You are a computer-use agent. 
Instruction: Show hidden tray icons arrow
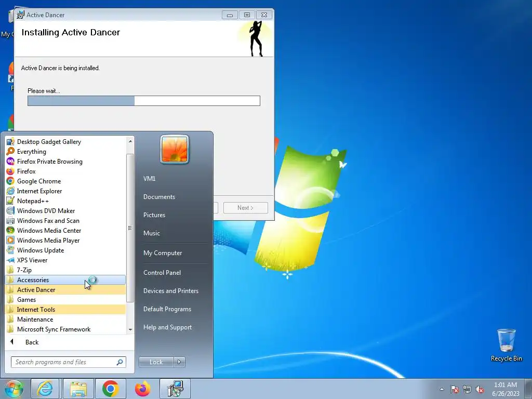point(442,389)
